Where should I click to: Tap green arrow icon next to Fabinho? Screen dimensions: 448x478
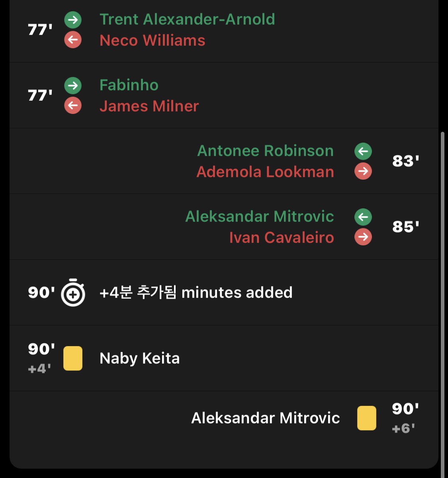73,85
